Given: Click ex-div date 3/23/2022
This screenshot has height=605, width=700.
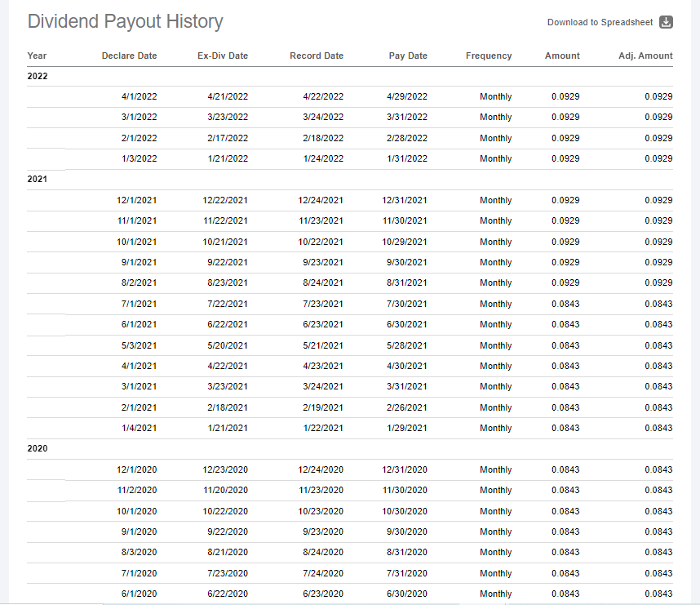Looking at the screenshot, I should click(228, 117).
